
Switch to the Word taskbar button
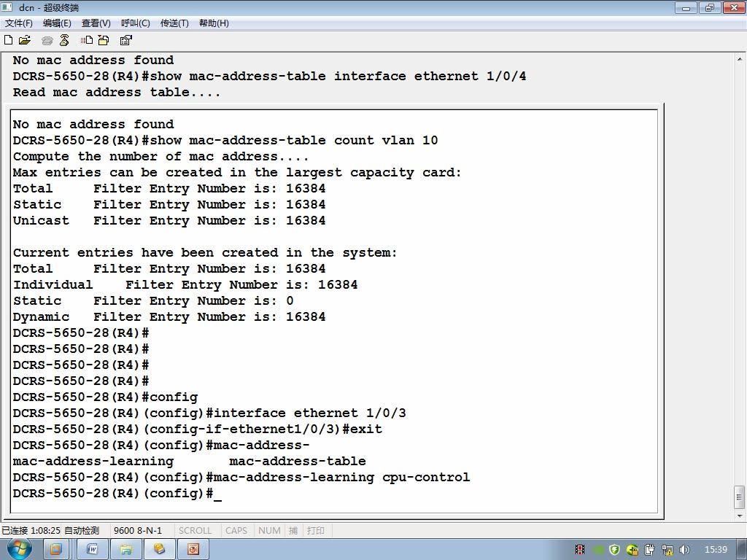[x=92, y=549]
